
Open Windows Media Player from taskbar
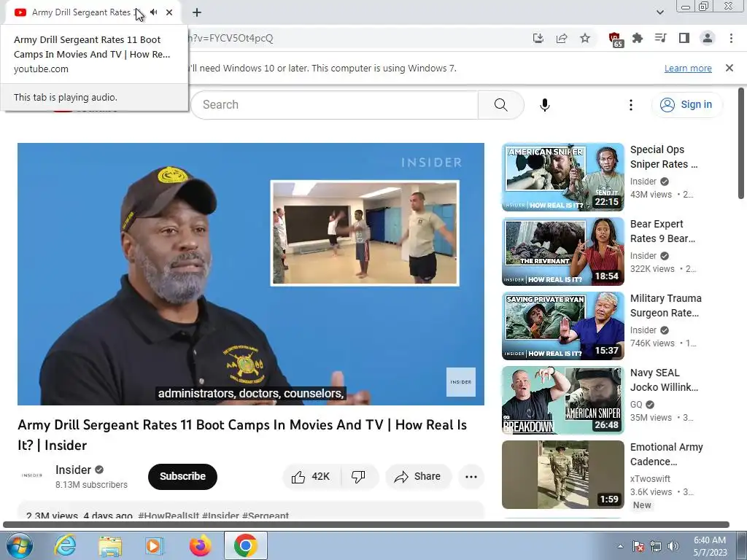[x=155, y=545]
